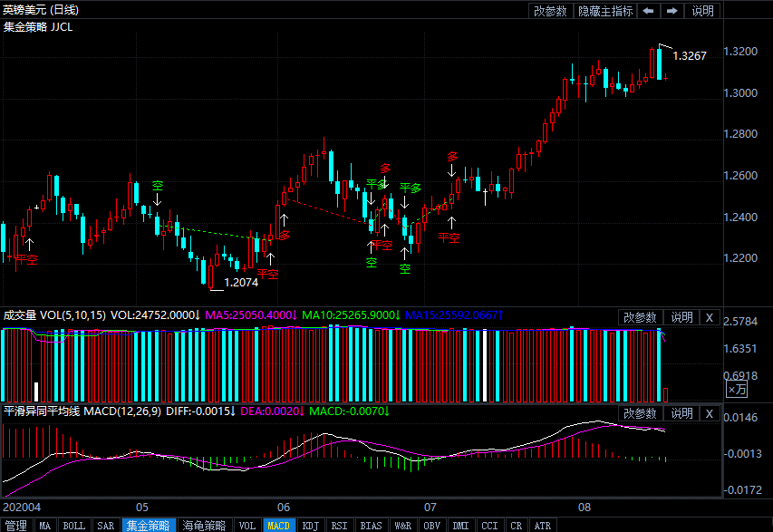The width and height of the screenshot is (773, 532).
Task: Close the MACD indicator panel with X
Action: point(710,413)
